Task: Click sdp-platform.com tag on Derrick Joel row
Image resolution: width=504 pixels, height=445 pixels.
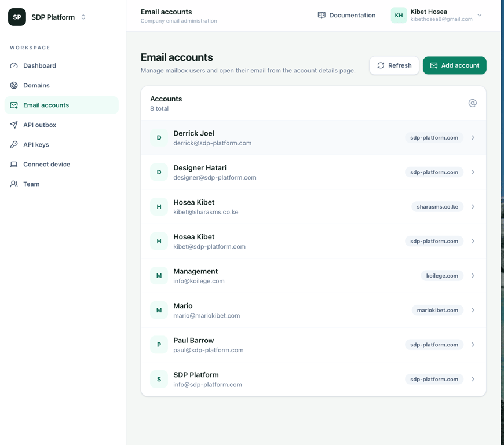Action: [x=434, y=138]
